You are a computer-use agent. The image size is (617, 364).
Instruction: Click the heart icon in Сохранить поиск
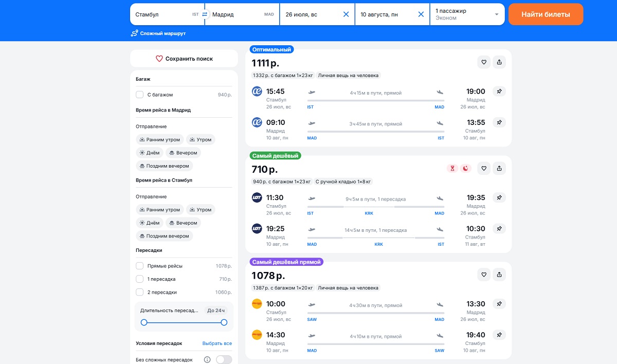pyautogui.click(x=159, y=59)
